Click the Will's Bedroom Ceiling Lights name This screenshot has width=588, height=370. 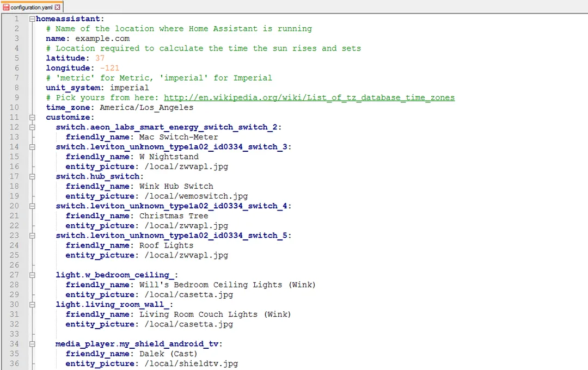(x=227, y=285)
